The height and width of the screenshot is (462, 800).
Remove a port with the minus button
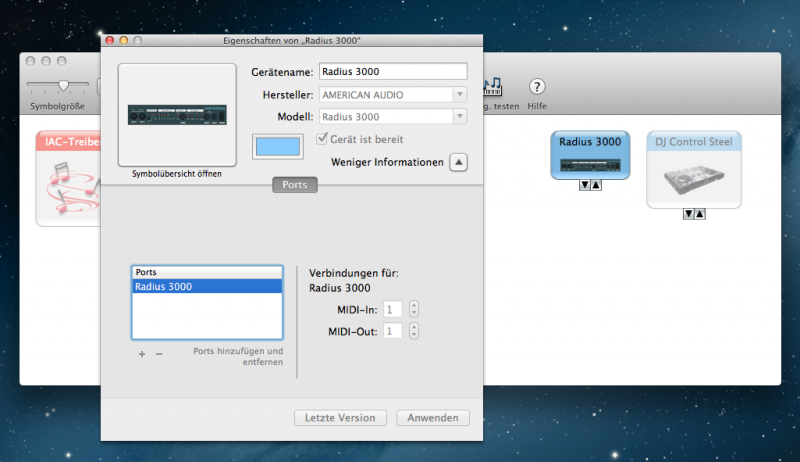pos(159,354)
